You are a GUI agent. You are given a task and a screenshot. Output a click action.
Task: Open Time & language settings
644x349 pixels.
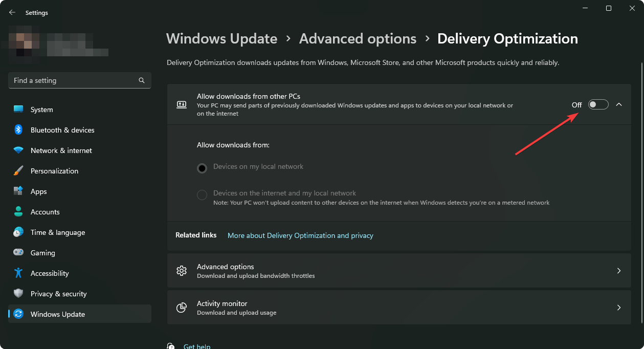(x=80, y=232)
